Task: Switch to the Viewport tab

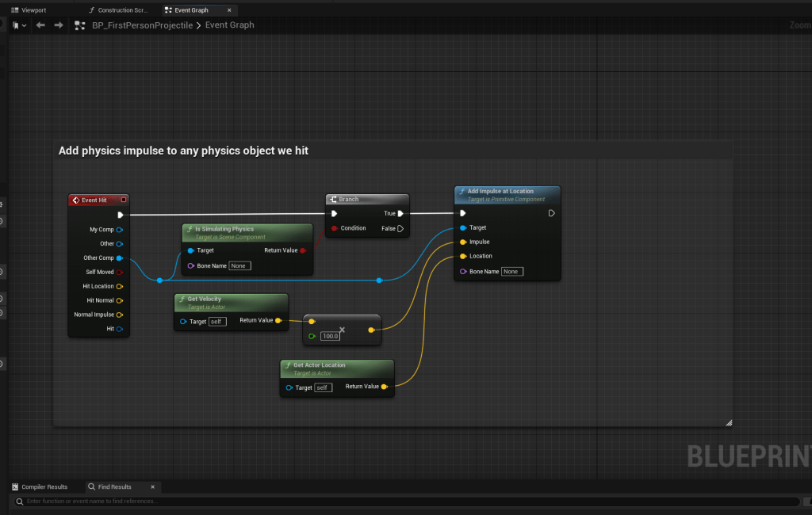Action: pos(33,10)
